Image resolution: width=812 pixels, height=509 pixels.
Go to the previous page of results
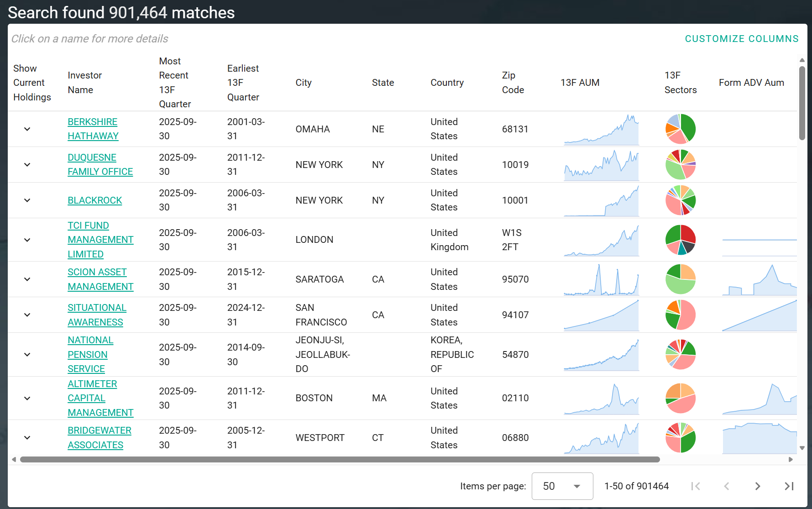click(x=727, y=486)
